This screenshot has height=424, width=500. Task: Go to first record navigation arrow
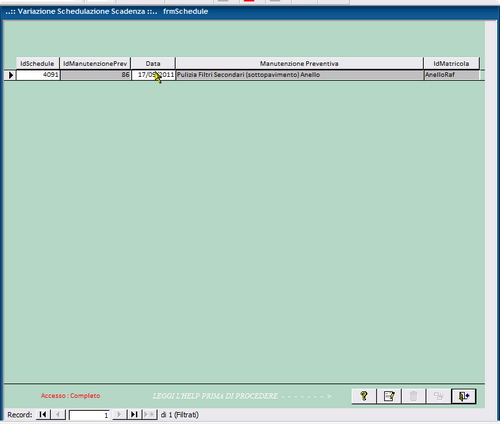coord(43,414)
